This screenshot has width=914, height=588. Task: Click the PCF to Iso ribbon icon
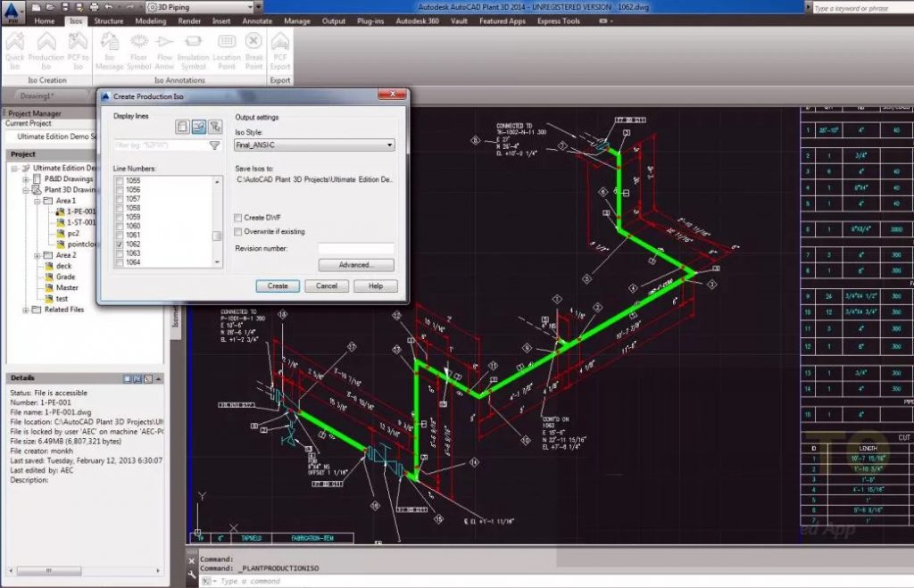[x=78, y=51]
